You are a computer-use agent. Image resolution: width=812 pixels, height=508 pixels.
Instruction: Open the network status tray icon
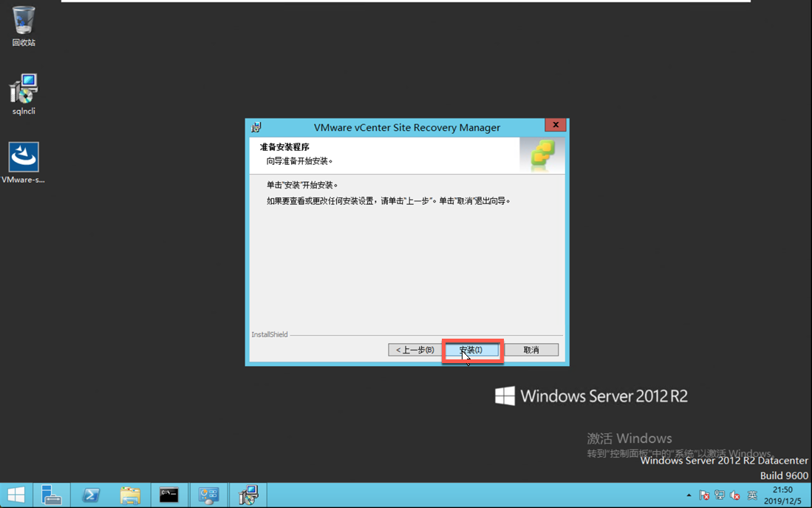click(720, 495)
